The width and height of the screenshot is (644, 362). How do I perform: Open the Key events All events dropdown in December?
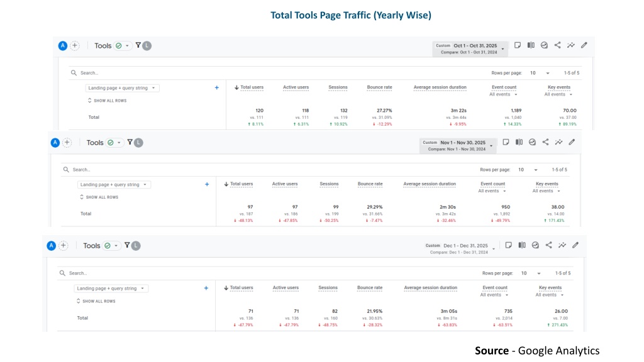tap(549, 295)
